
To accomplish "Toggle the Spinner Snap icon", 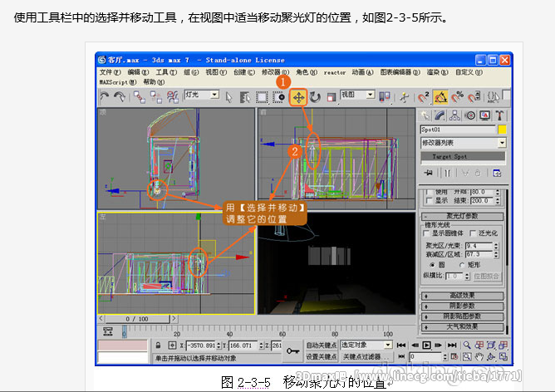I will point(474,96).
